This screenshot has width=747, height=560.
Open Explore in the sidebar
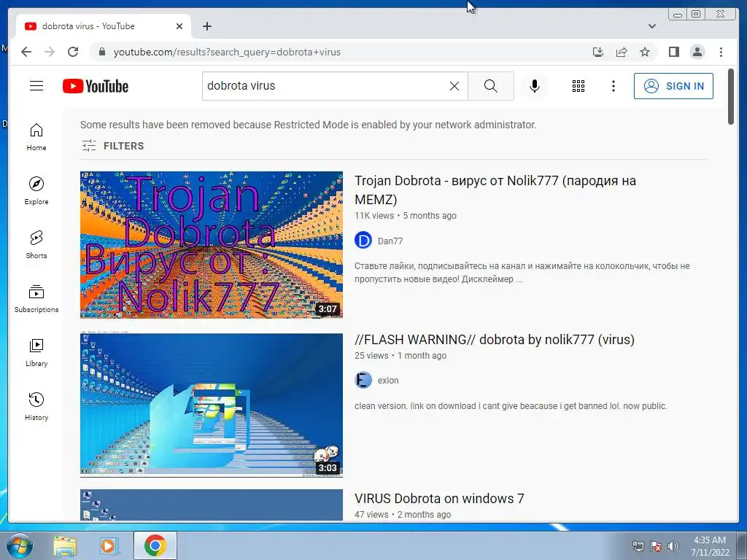[x=36, y=191]
